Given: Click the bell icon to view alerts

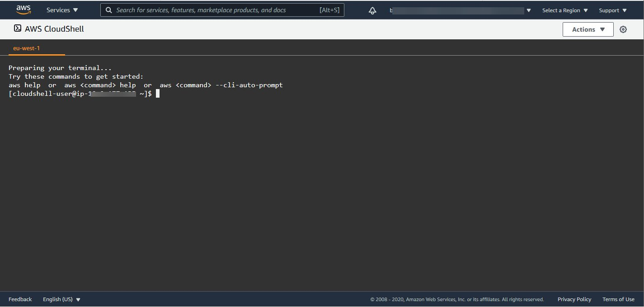Looking at the screenshot, I should tap(372, 10).
